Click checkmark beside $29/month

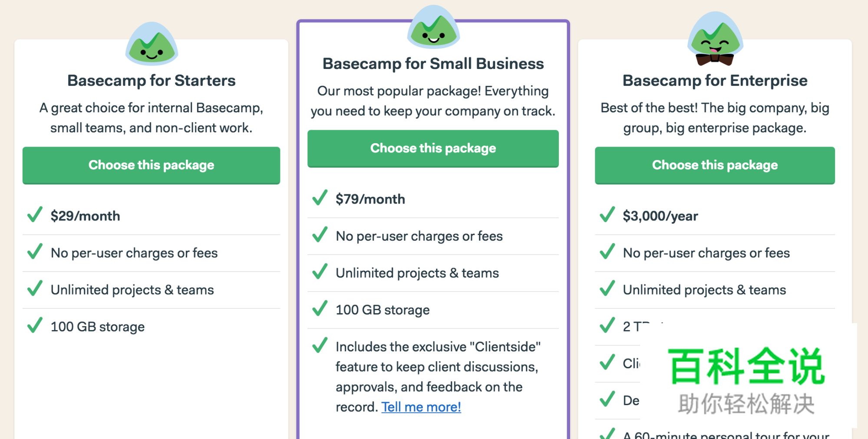tap(35, 215)
